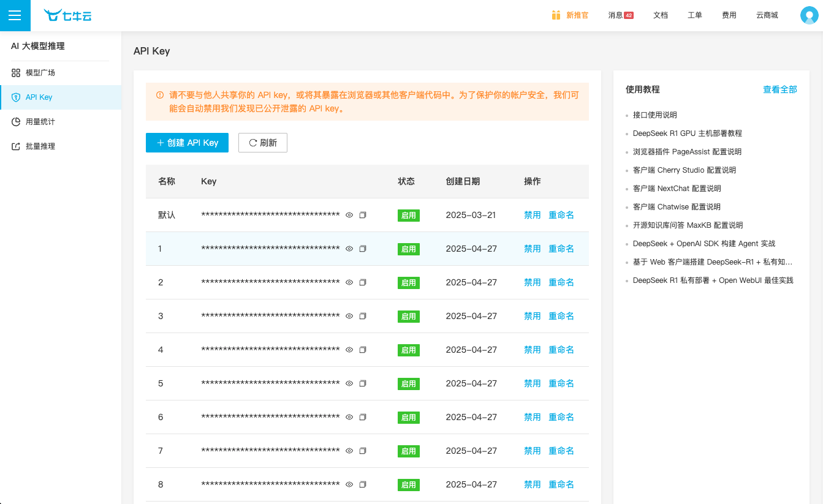Rename key 8 via 重命名
The width and height of the screenshot is (823, 504).
click(561, 484)
